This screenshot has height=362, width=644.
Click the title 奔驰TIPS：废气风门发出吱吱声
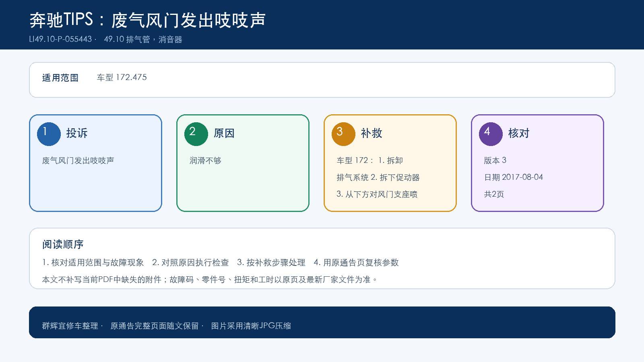pyautogui.click(x=147, y=20)
